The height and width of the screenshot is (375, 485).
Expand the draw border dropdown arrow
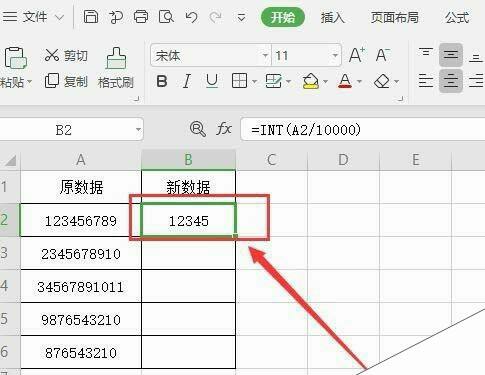[x=289, y=82]
